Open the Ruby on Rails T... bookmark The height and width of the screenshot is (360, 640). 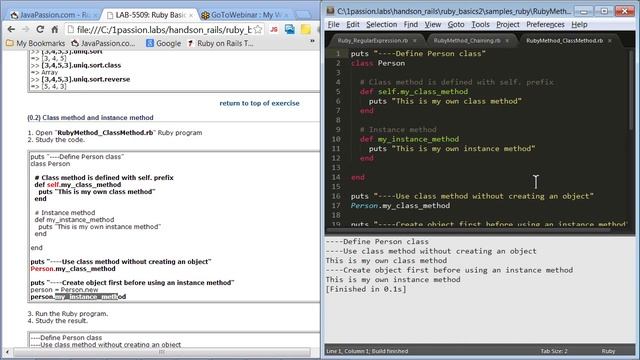[x=220, y=43]
